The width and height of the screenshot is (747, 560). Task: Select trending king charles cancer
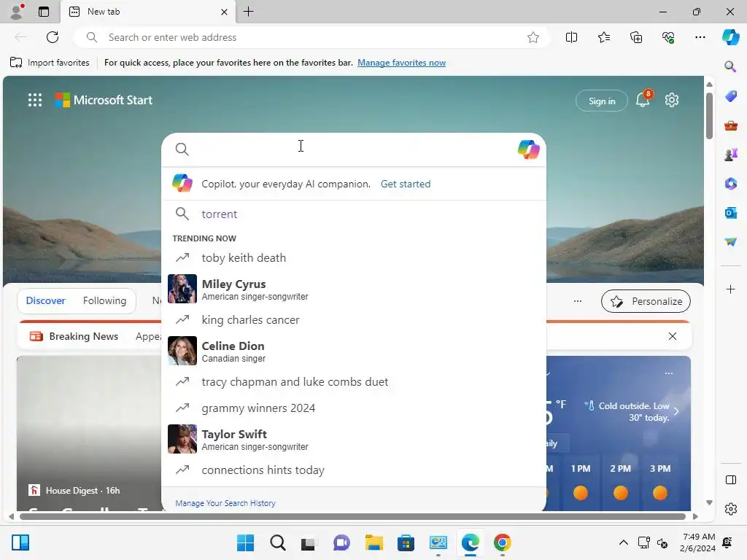[354, 319]
